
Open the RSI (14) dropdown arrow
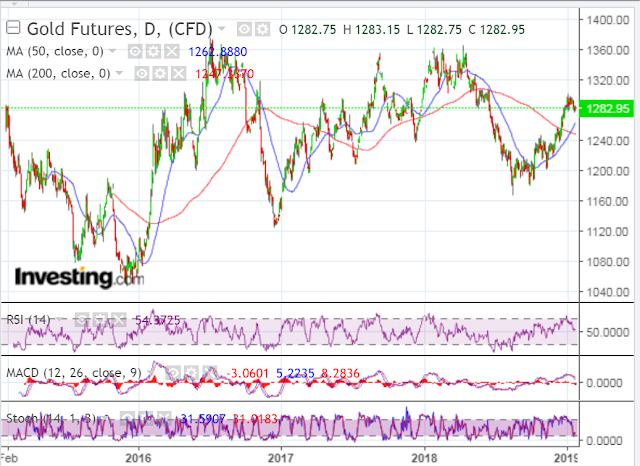[x=60, y=320]
